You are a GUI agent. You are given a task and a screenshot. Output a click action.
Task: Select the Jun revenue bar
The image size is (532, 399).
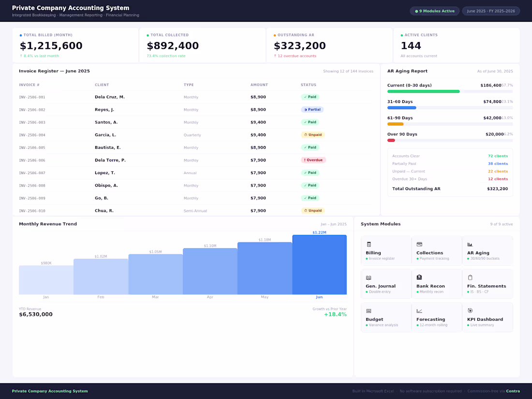tap(319, 265)
